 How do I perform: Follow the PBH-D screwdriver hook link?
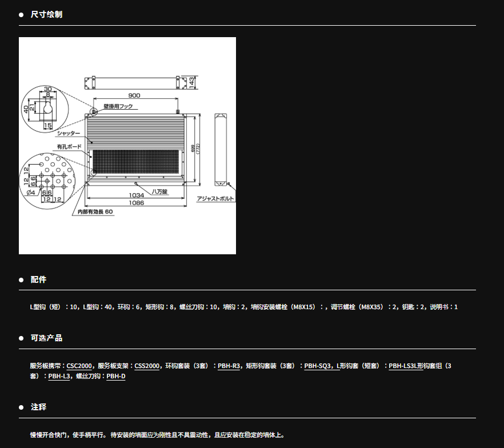[x=115, y=377]
